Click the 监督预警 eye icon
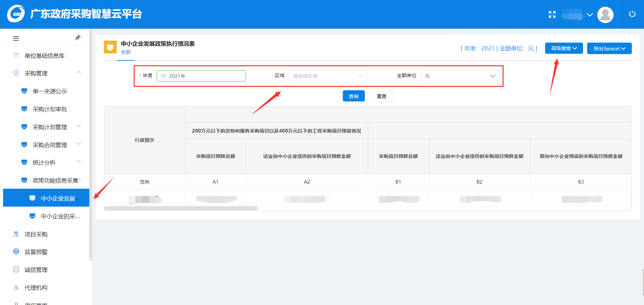The height and width of the screenshot is (305, 644). 16,252
